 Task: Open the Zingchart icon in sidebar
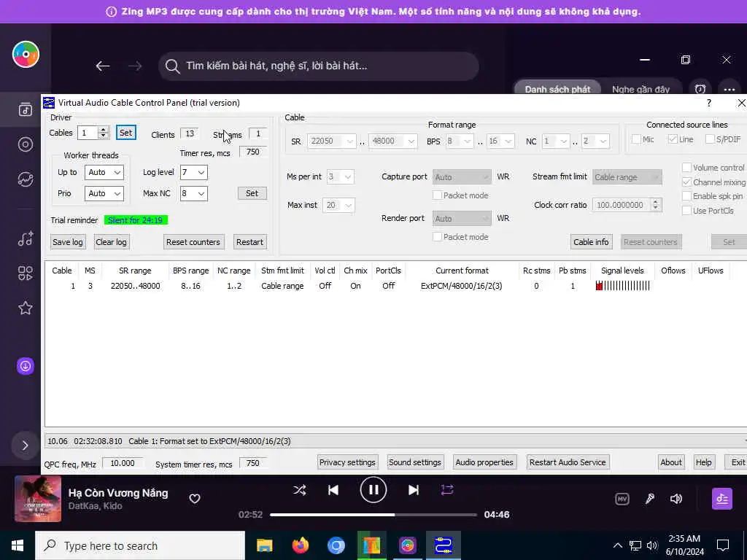coord(26,179)
